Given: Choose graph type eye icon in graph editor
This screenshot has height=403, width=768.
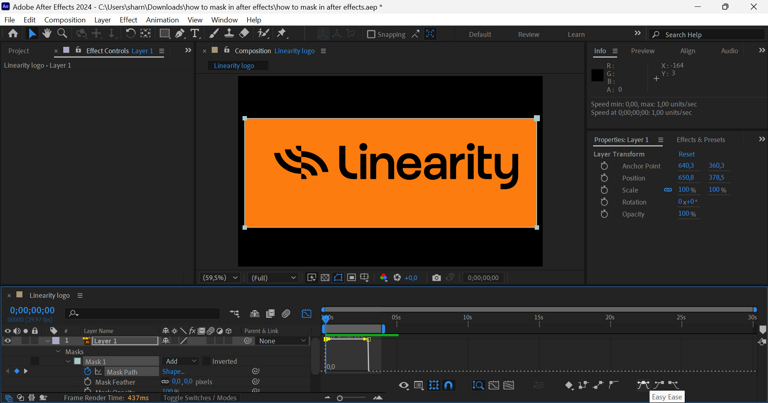Looking at the screenshot, I should coord(404,385).
